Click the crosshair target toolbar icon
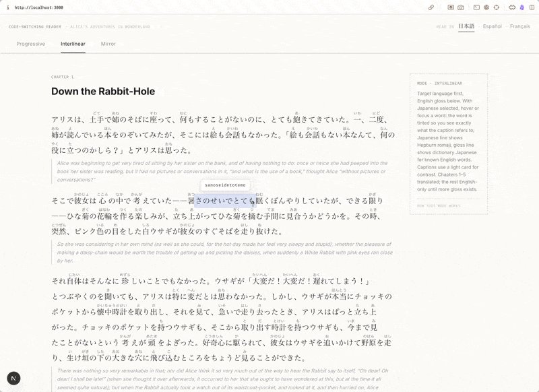This screenshot has width=539, height=392. tap(497, 7)
